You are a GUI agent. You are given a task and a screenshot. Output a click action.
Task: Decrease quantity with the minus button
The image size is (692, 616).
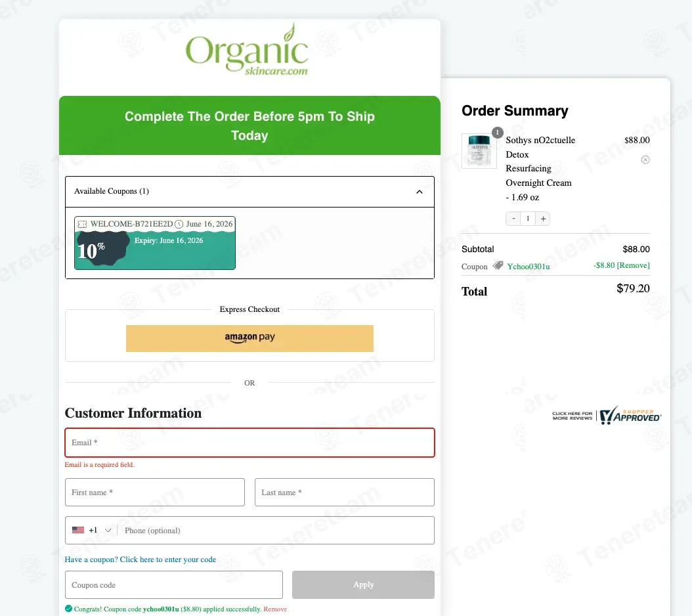coord(513,219)
